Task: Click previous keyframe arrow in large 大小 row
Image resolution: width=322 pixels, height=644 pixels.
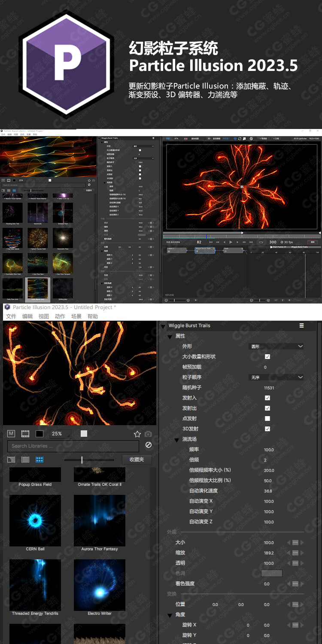Action: pos(289,543)
